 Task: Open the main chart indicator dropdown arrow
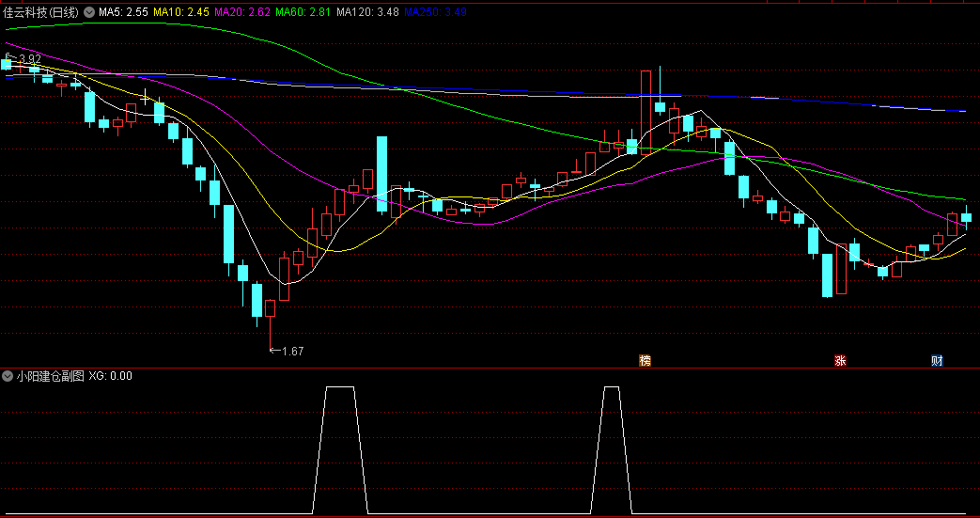click(89, 12)
